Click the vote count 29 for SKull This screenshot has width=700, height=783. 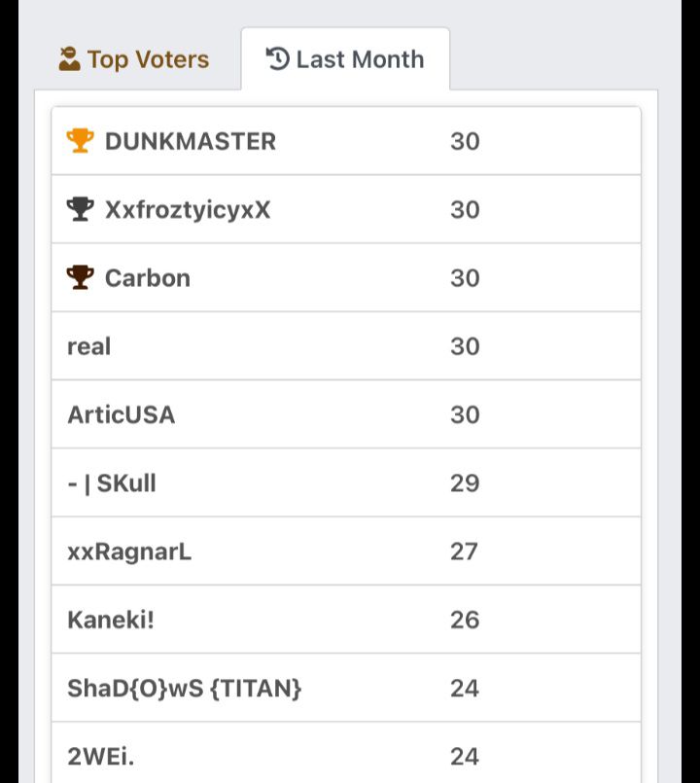click(465, 482)
